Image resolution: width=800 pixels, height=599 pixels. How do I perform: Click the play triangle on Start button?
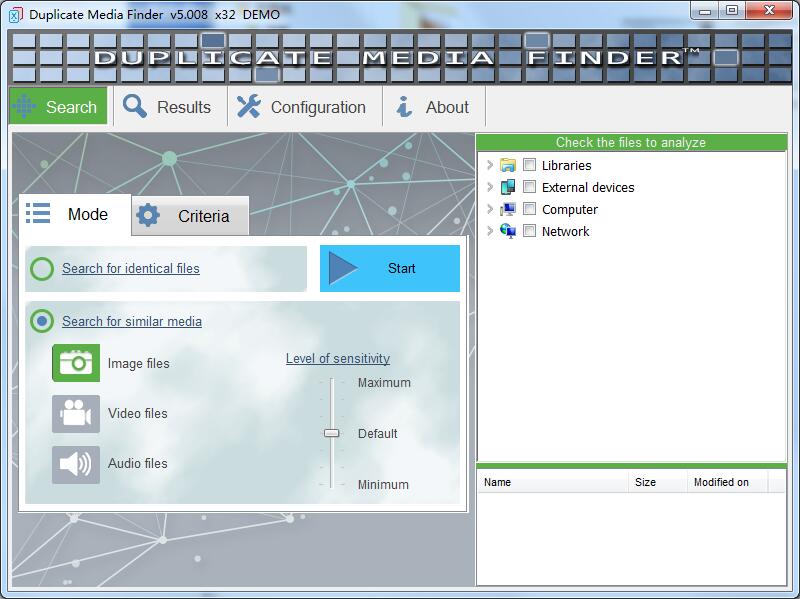pos(342,268)
